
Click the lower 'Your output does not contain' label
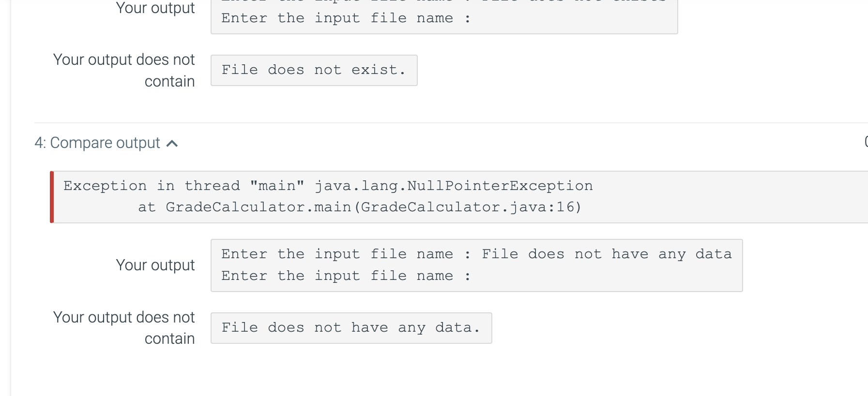[x=124, y=328]
